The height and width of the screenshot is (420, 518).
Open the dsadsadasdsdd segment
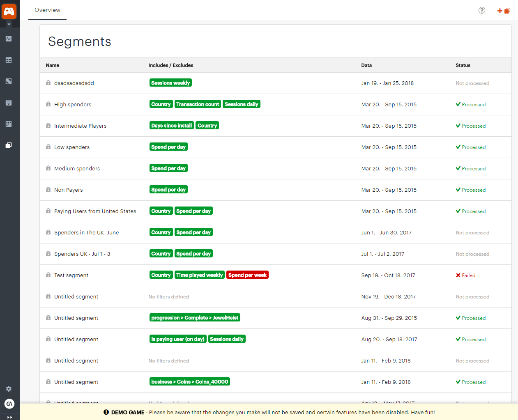pos(74,83)
